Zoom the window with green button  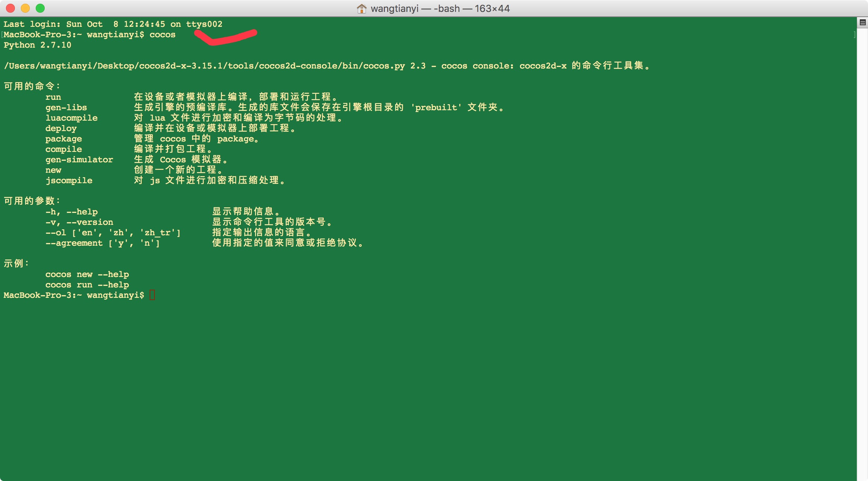click(40, 8)
